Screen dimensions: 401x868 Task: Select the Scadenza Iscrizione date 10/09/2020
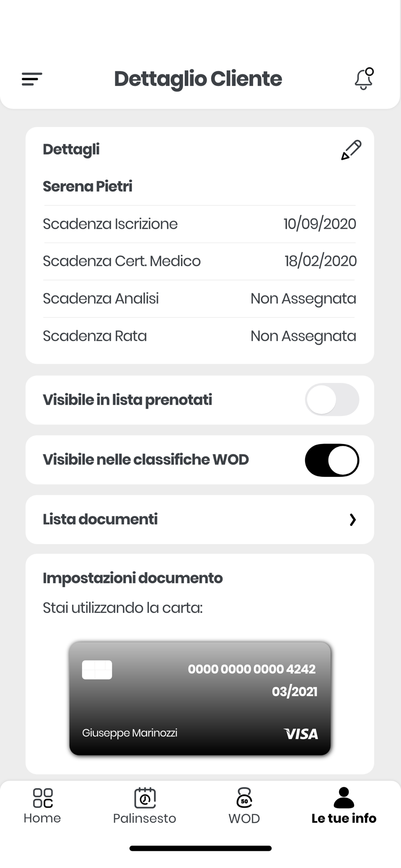[320, 224]
